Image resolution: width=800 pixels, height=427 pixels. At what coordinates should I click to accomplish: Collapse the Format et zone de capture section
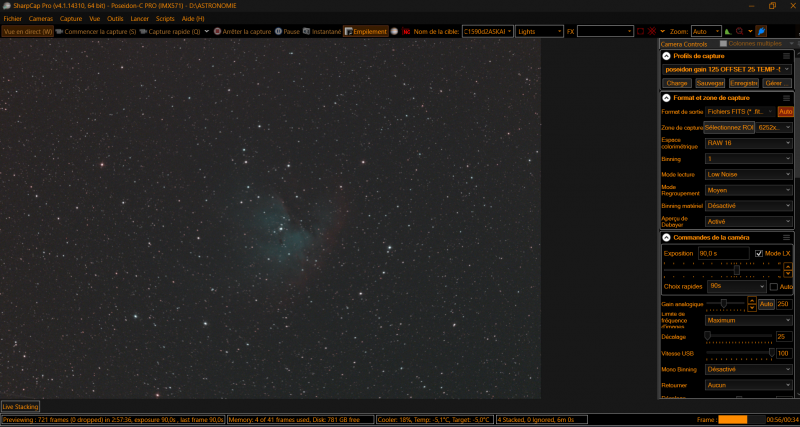[666, 97]
